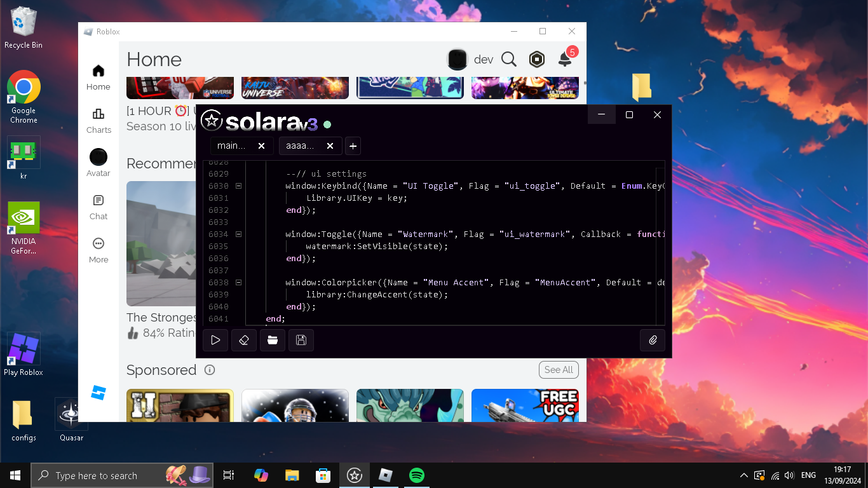Select the "kr" desktop shortcut

tap(24, 159)
